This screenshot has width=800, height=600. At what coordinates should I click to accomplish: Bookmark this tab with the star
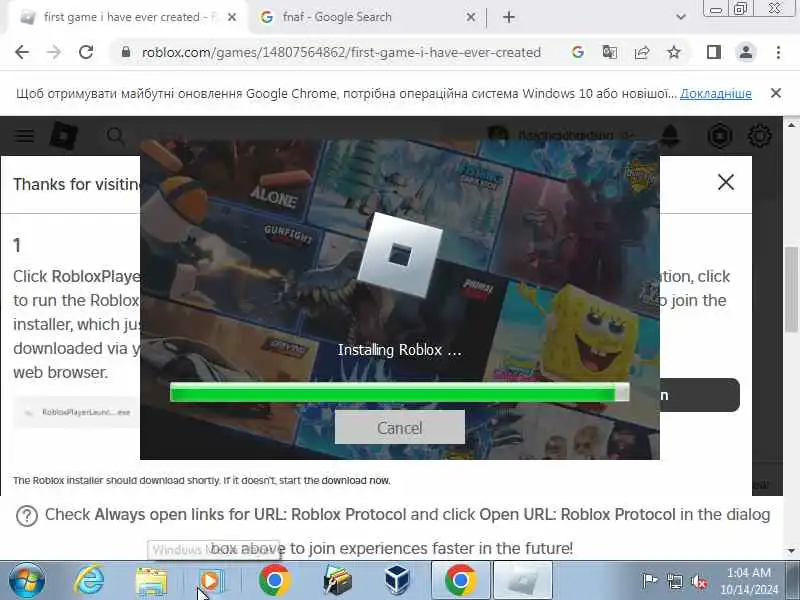(674, 52)
